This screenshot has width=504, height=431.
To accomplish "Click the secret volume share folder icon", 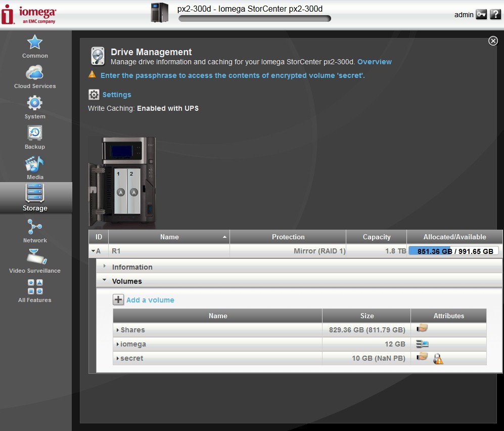I will pyautogui.click(x=422, y=356).
